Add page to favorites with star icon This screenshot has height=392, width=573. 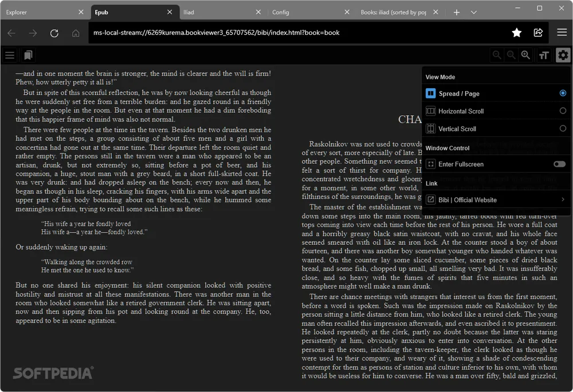coord(517,33)
